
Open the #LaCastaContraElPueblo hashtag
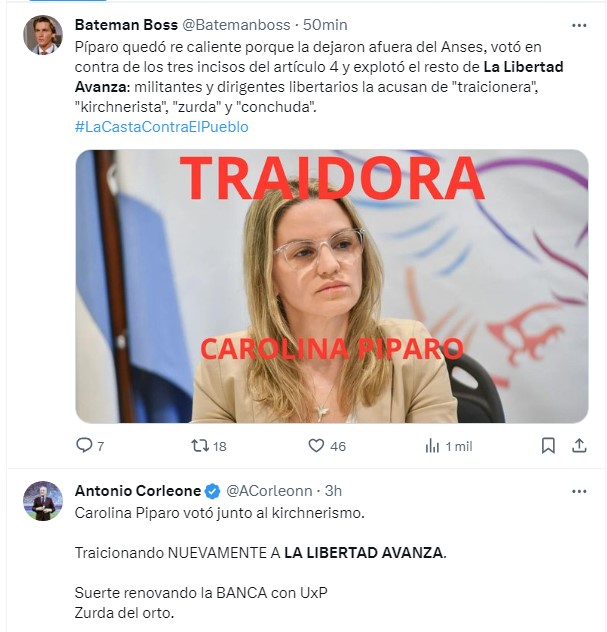(x=162, y=127)
